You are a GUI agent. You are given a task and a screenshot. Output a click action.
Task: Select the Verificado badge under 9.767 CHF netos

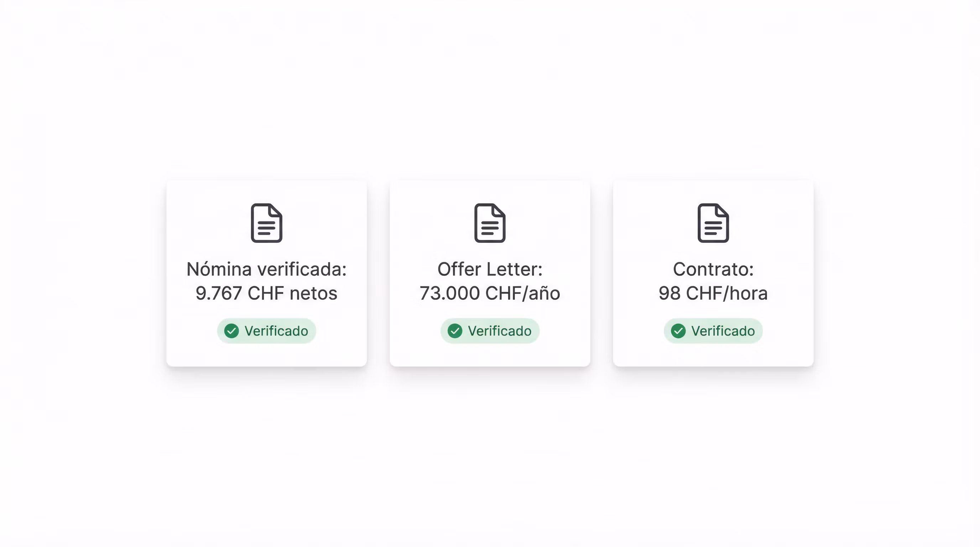(266, 331)
